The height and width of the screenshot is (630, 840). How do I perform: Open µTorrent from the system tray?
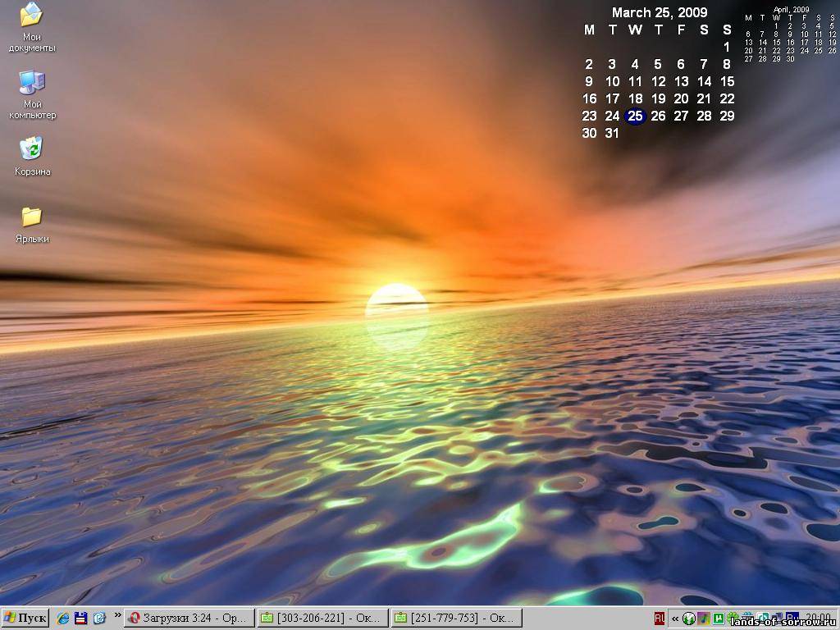tap(718, 619)
